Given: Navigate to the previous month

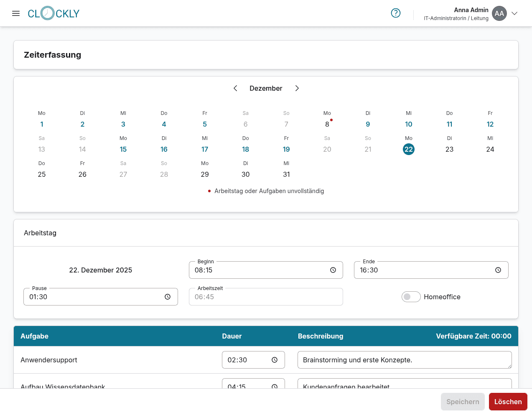Looking at the screenshot, I should click(x=235, y=88).
